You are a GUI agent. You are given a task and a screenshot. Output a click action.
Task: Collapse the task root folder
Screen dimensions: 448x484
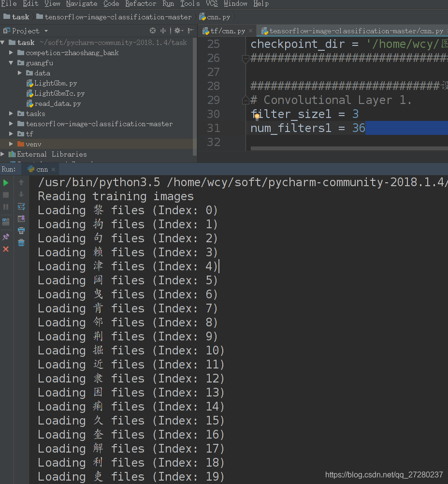pyautogui.click(x=3, y=42)
